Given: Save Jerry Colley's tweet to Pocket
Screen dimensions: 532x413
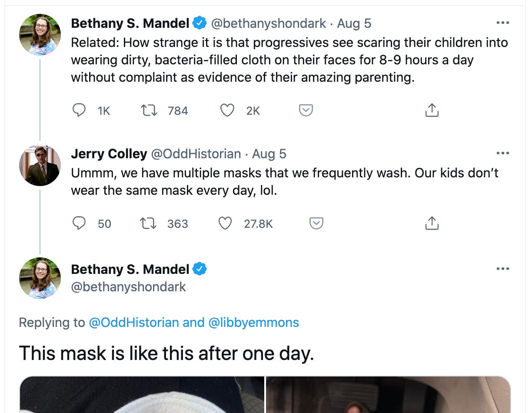Looking at the screenshot, I should (x=316, y=223).
